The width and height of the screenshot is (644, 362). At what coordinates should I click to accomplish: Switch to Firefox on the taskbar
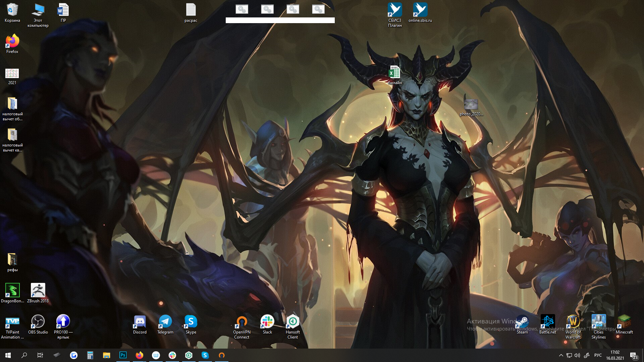pyautogui.click(x=139, y=355)
